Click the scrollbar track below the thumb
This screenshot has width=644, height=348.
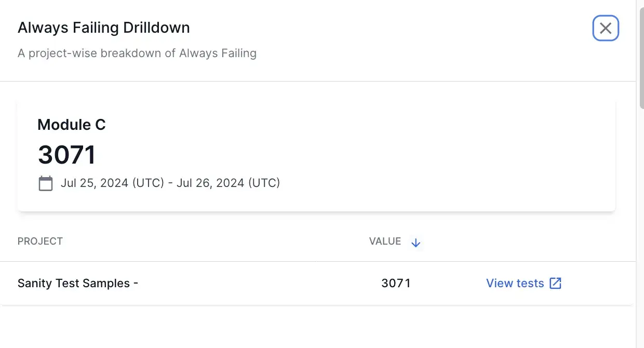pos(641,234)
